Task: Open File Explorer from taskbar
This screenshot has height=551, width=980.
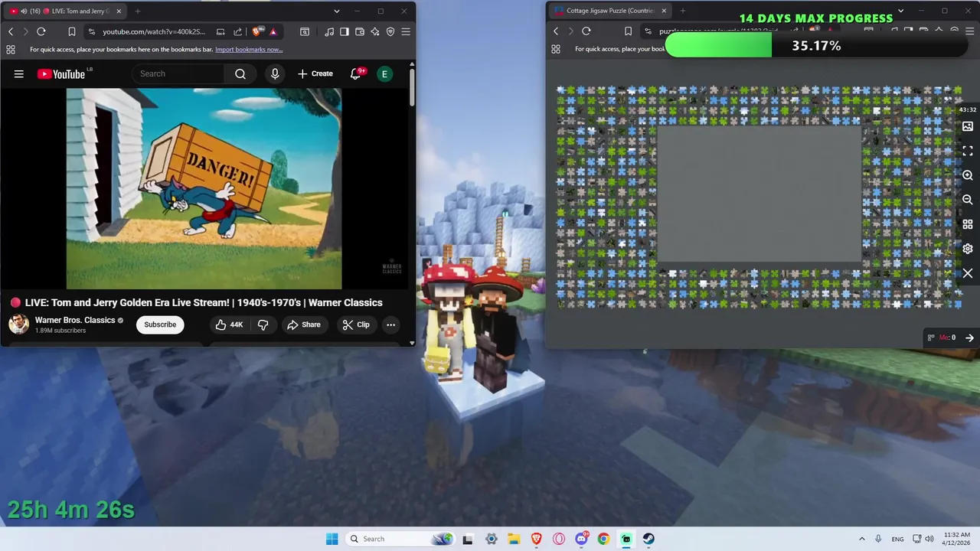Action: coord(514,539)
